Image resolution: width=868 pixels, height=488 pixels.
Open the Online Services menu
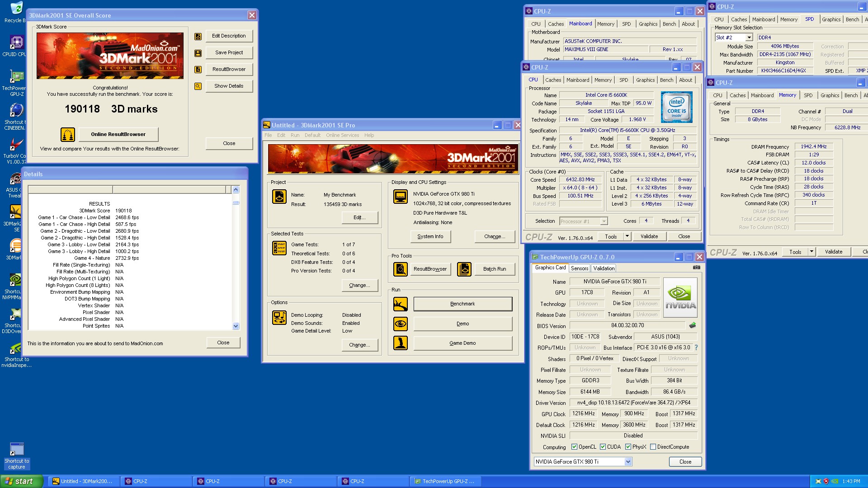pos(342,135)
